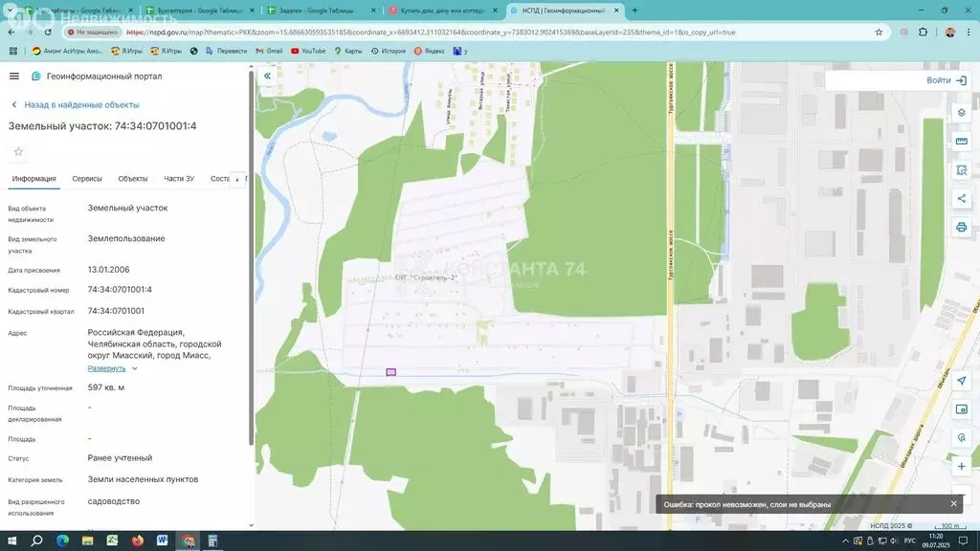Viewport: 980px width, 551px height.
Task: Click the Земли населенных пунктов value
Action: pos(143,480)
